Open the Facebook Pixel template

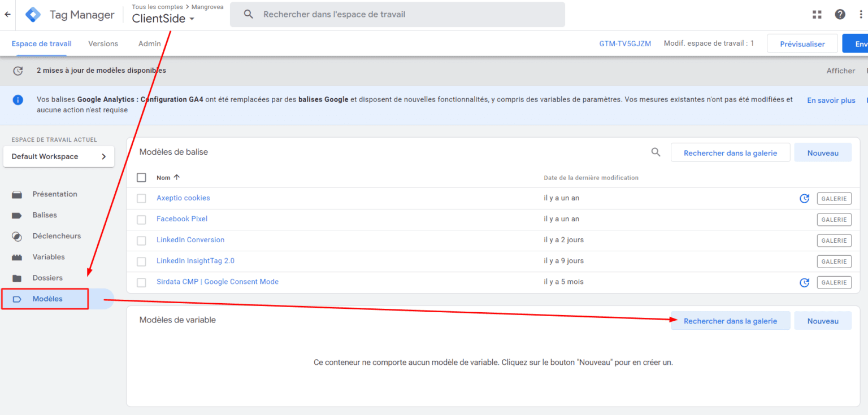click(x=182, y=219)
